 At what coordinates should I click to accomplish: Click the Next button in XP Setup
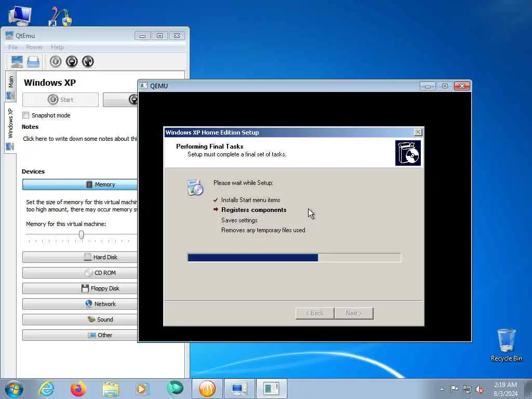[x=354, y=313]
